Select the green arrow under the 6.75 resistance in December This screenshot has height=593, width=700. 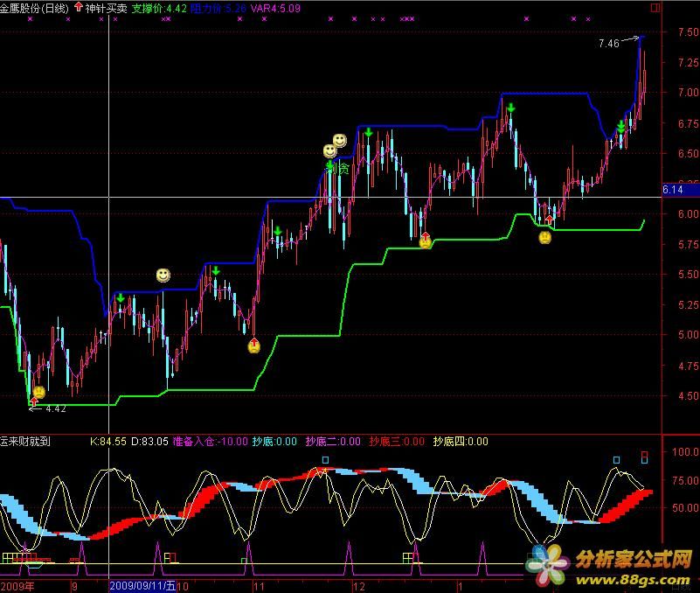pos(368,132)
